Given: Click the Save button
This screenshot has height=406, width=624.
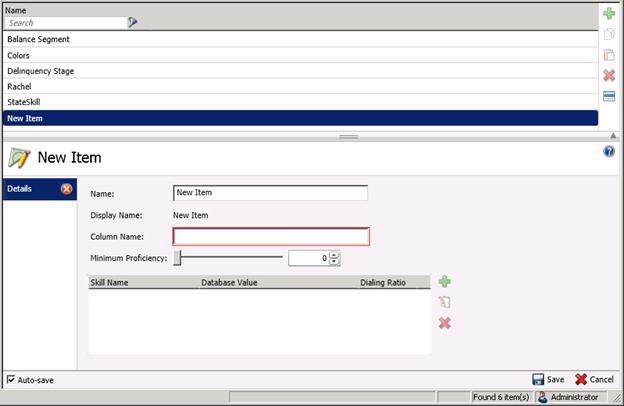Looking at the screenshot, I should point(548,380).
